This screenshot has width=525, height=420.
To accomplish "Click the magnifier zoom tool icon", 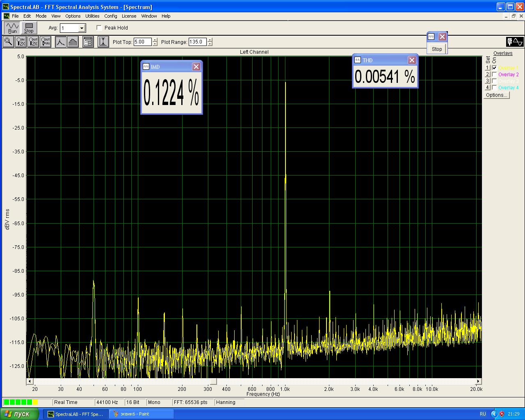I will click(8, 42).
